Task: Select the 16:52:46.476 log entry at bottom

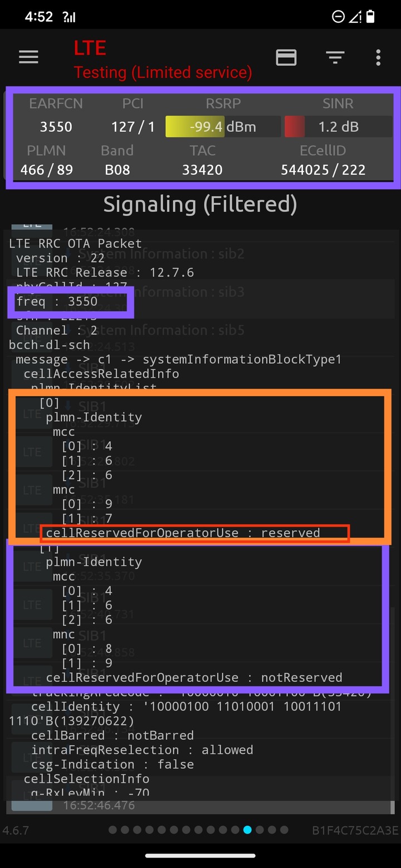Action: coord(200,805)
